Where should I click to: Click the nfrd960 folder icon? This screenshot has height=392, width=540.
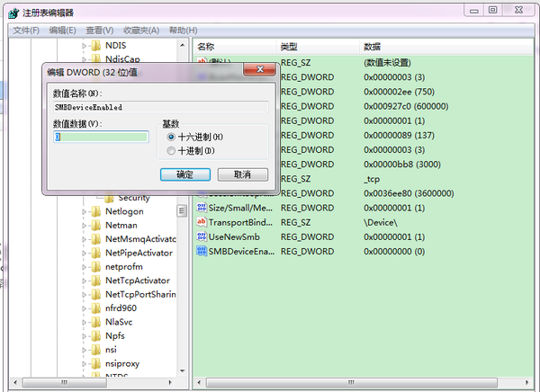(x=96, y=308)
